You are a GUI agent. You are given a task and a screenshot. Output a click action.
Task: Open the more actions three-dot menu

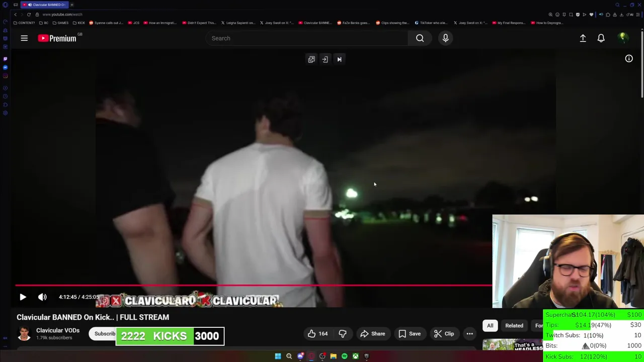click(469, 334)
